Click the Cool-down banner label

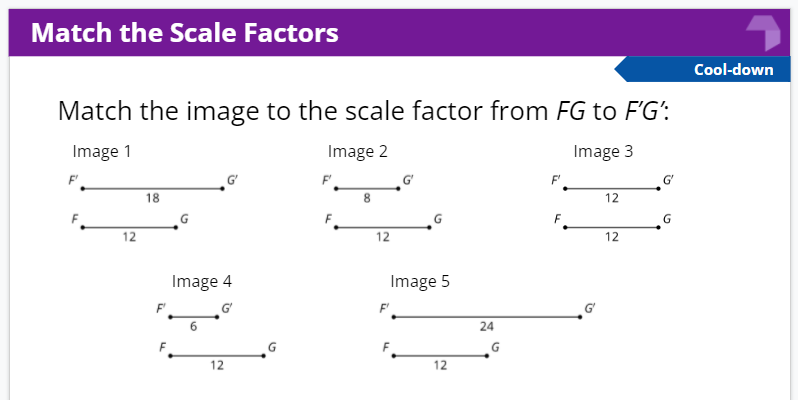pyautogui.click(x=733, y=70)
